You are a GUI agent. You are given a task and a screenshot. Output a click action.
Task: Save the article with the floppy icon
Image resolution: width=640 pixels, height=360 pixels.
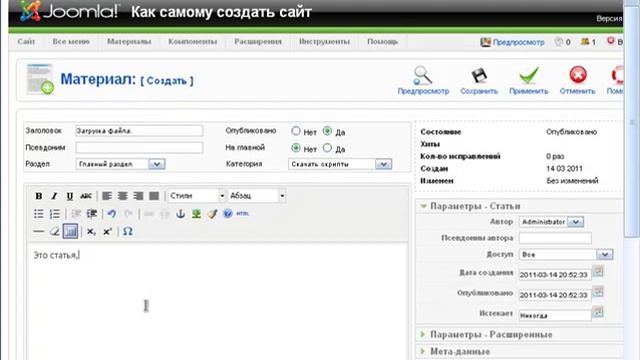pos(479,80)
